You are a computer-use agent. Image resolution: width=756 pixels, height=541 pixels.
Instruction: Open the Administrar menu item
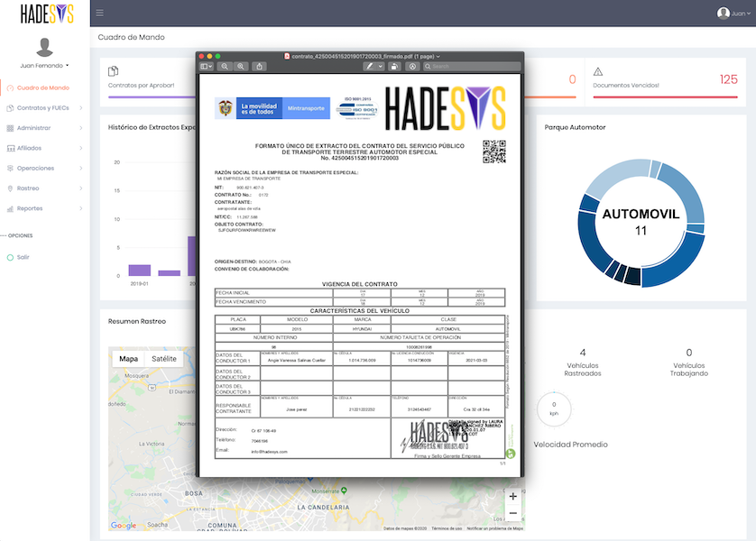33,128
